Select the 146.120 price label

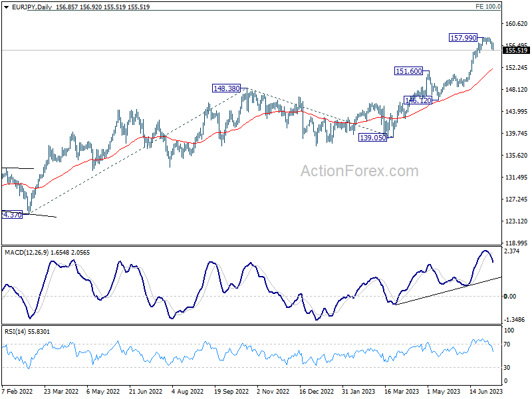418,100
